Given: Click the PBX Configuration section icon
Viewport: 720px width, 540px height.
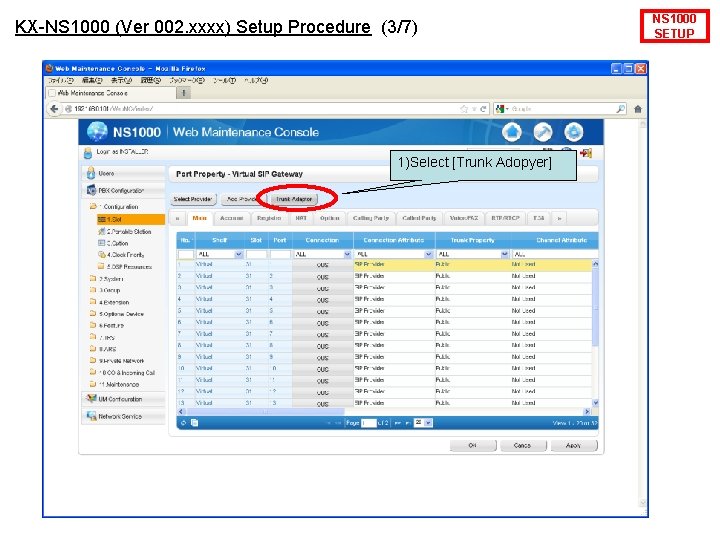Looking at the screenshot, I should coord(91,190).
